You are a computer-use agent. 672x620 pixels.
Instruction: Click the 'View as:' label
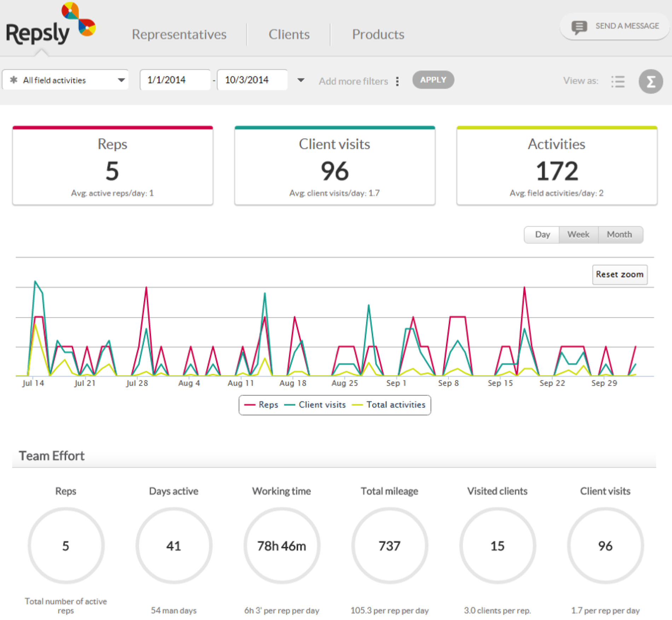pyautogui.click(x=581, y=81)
